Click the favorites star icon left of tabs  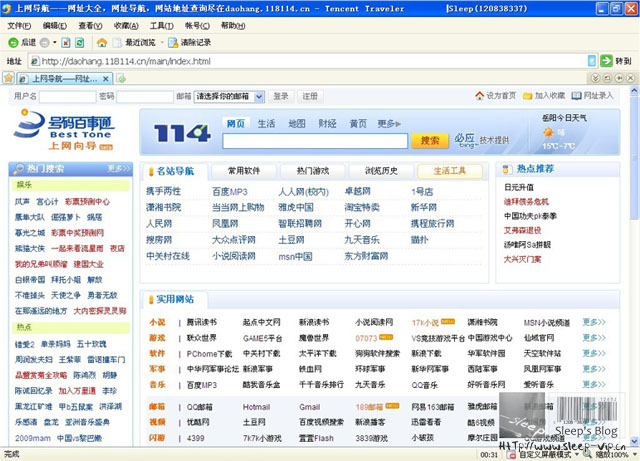[x=9, y=78]
